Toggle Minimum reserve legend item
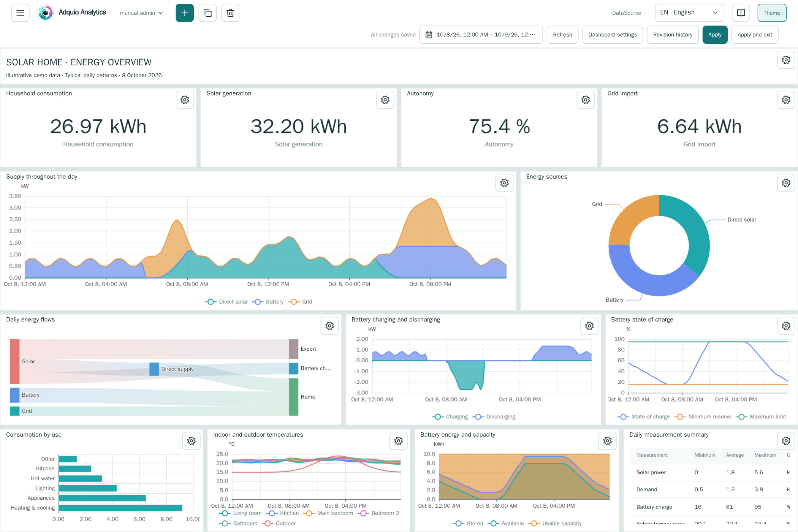 pos(703,417)
